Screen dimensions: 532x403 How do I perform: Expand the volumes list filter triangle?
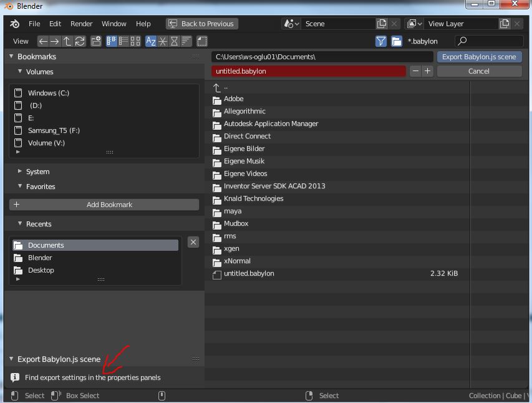click(x=18, y=152)
